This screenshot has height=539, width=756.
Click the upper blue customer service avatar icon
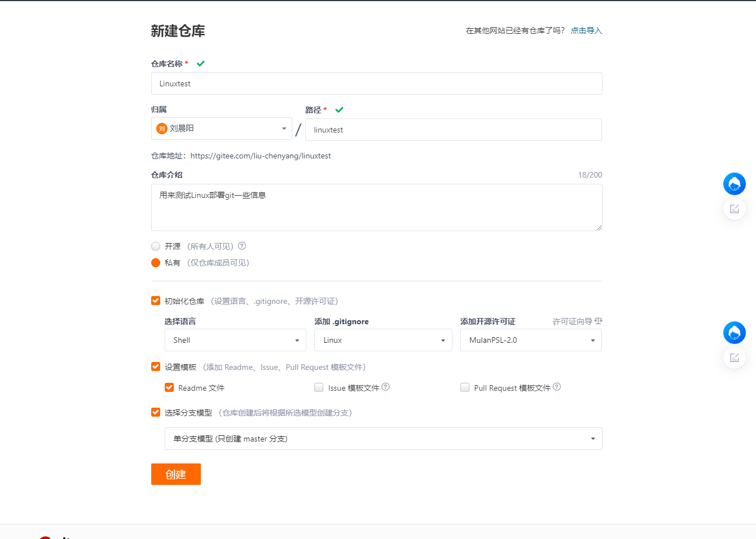[735, 184]
